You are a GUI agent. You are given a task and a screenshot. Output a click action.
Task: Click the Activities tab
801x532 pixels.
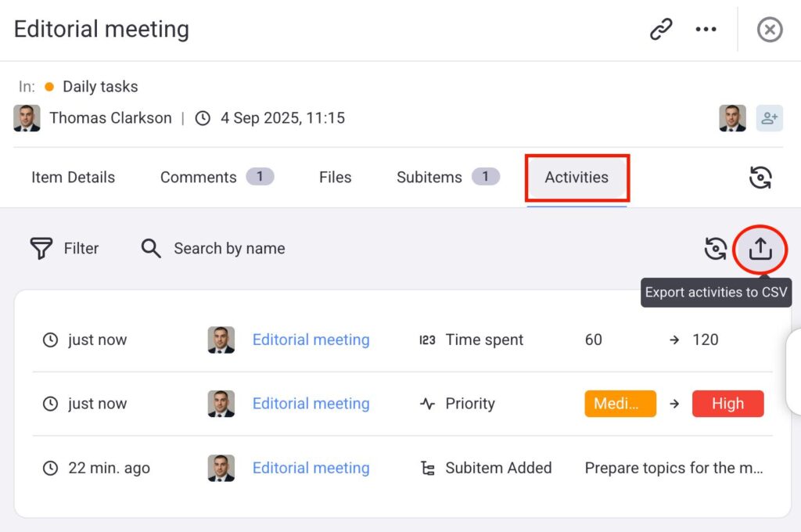(x=577, y=178)
